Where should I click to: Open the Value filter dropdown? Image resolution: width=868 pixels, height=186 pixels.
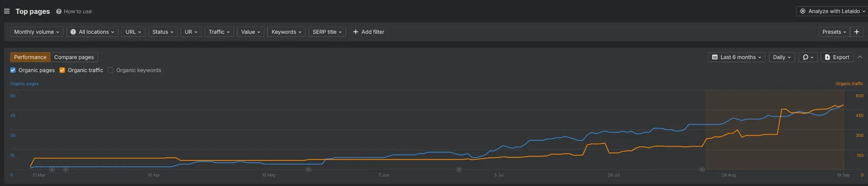[x=250, y=32]
